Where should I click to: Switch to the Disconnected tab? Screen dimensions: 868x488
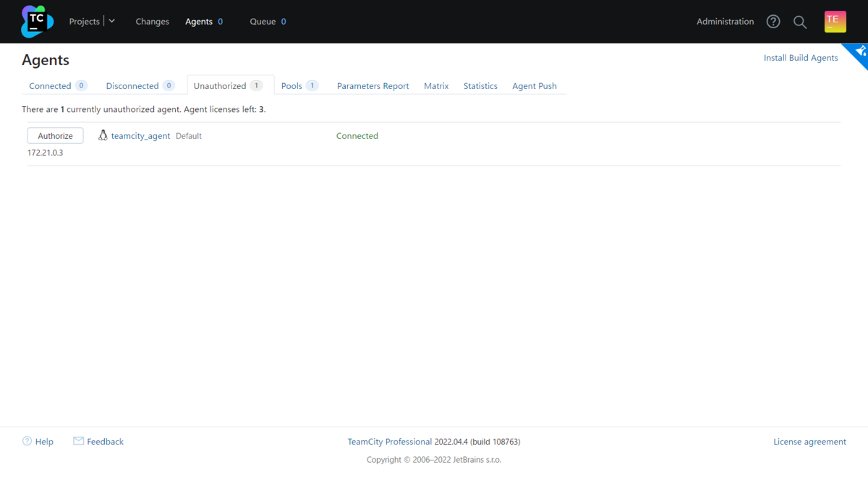point(132,86)
